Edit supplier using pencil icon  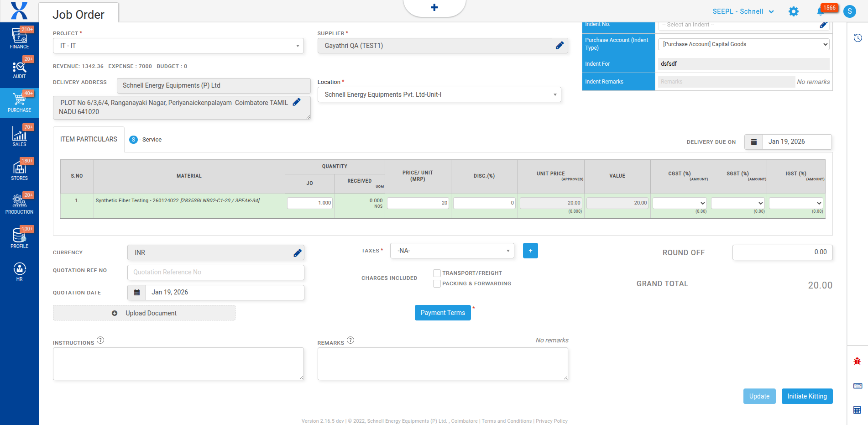pyautogui.click(x=559, y=46)
